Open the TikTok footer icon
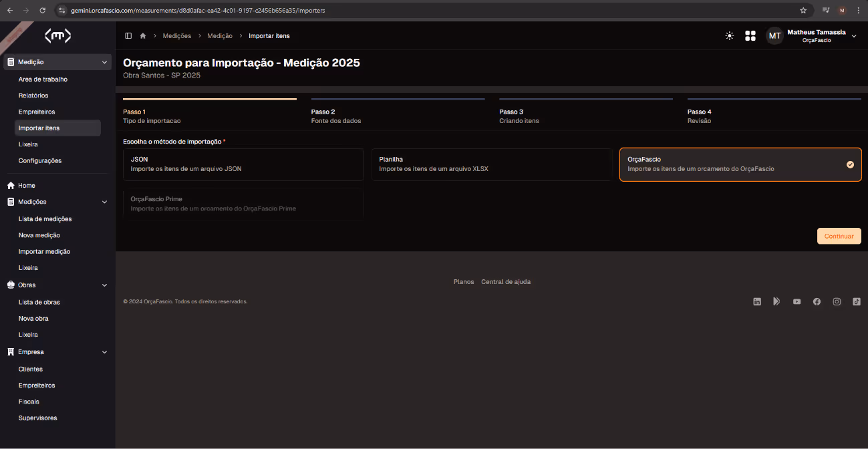 (x=856, y=301)
